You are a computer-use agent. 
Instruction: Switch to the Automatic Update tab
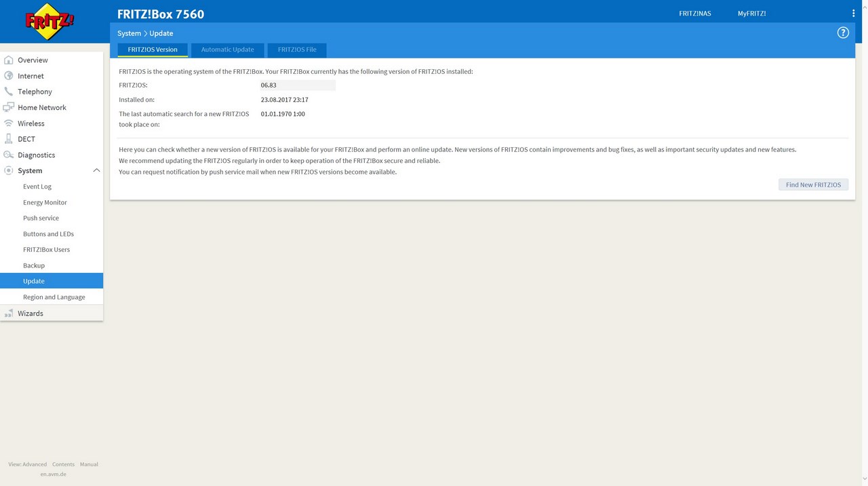[x=228, y=50]
